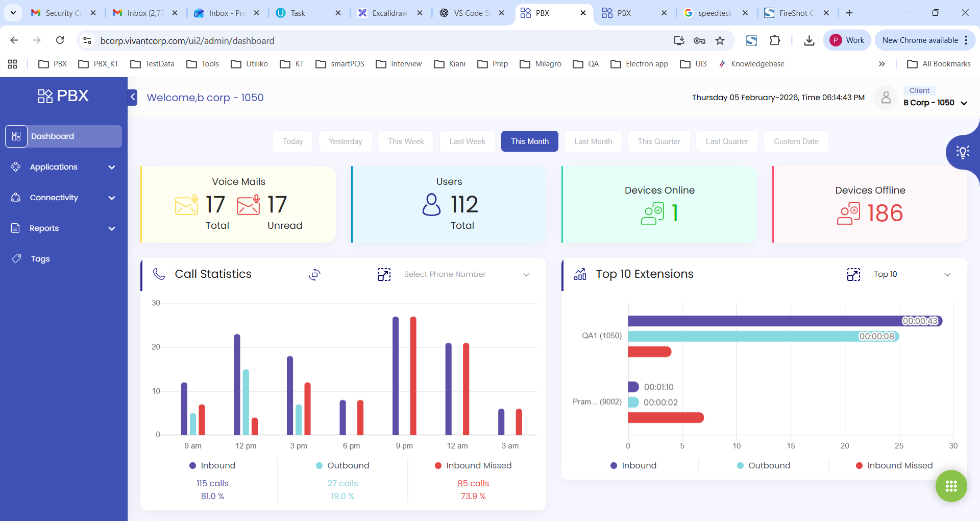Open the green apps grid floating button
This screenshot has height=521, width=980.
pyautogui.click(x=951, y=486)
